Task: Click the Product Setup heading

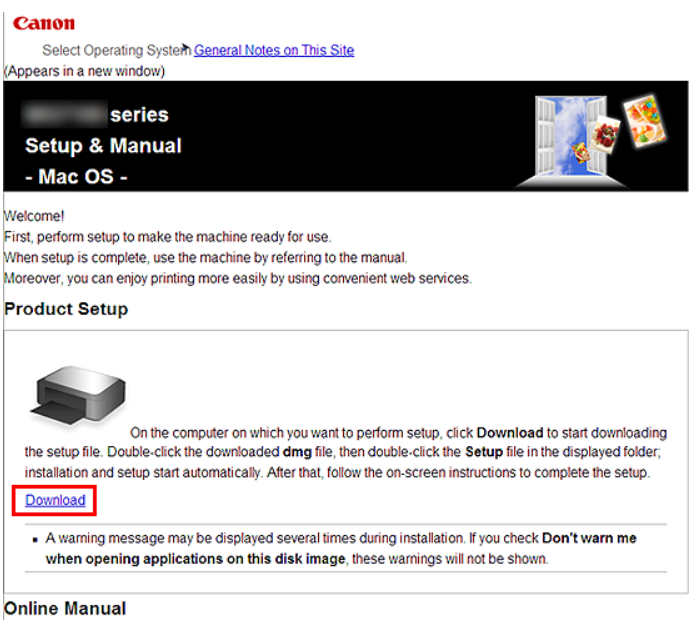Action: 66,309
